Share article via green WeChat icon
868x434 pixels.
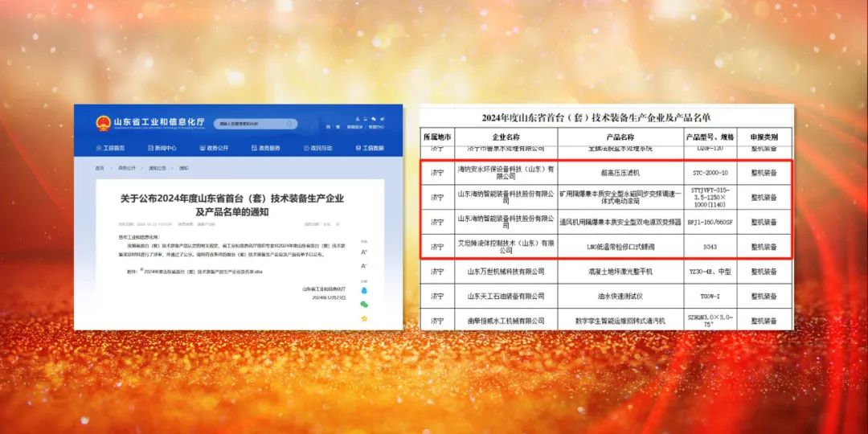pos(364,305)
